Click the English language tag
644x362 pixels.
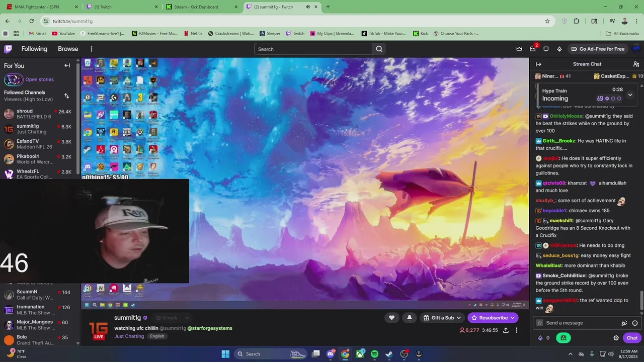pyautogui.click(x=157, y=336)
